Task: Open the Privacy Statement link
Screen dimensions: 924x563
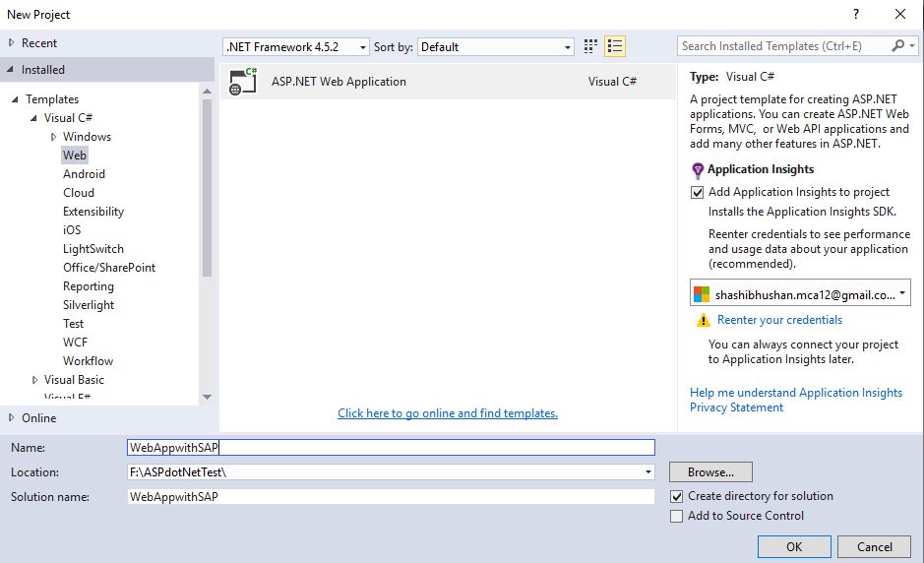Action: pos(737,407)
